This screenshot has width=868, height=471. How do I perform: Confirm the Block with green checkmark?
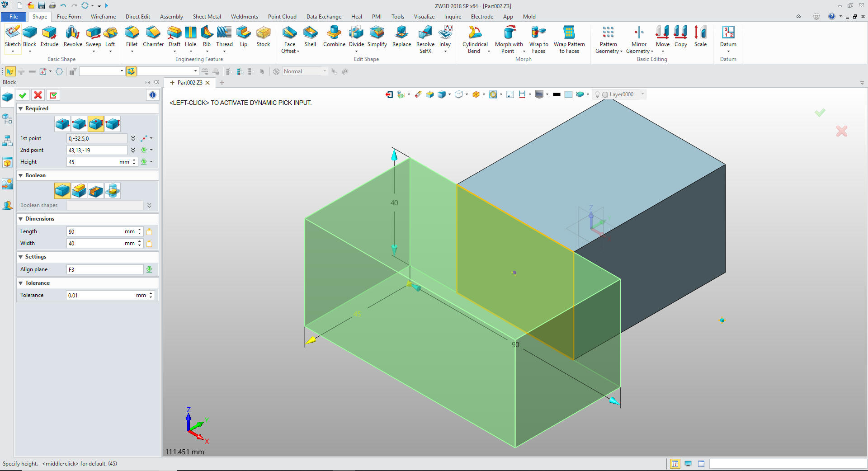click(x=23, y=95)
